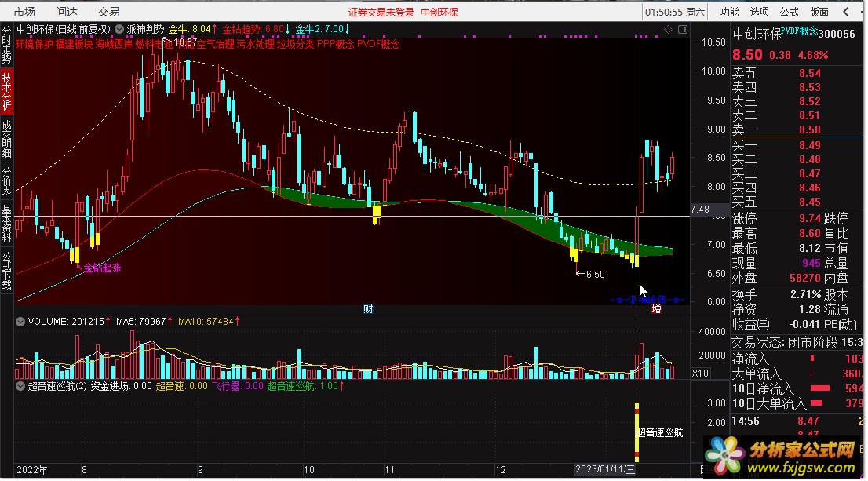Toggle the side panel layout icon

pos(683,29)
